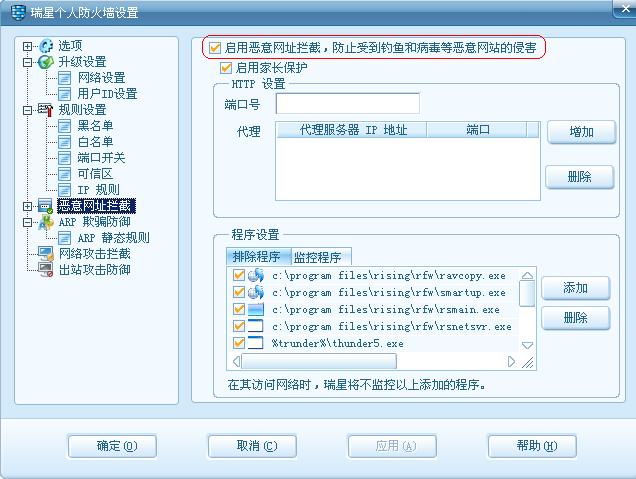Screen dimensions: 636x479
Task: Click the 恶意网址拦截 browser icon
Action: coord(45,206)
